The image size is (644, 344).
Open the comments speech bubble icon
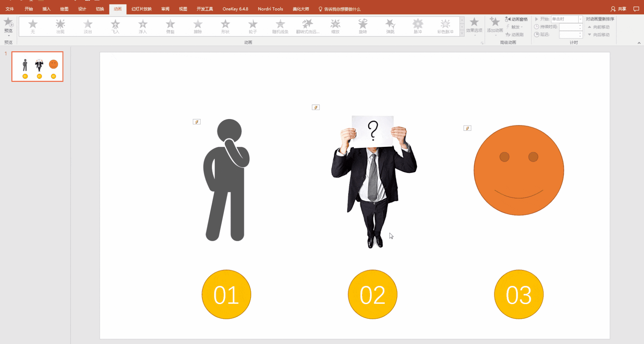(x=636, y=9)
